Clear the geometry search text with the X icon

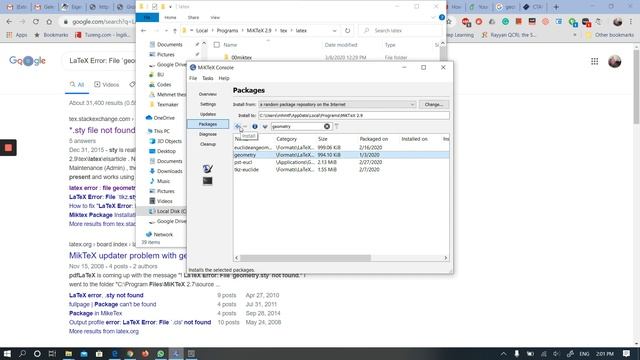[327, 127]
